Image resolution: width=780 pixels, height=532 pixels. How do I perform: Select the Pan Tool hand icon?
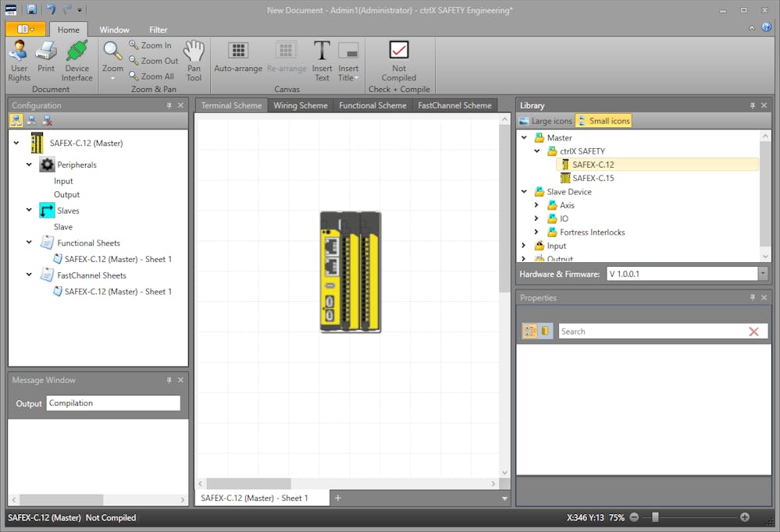click(x=194, y=60)
